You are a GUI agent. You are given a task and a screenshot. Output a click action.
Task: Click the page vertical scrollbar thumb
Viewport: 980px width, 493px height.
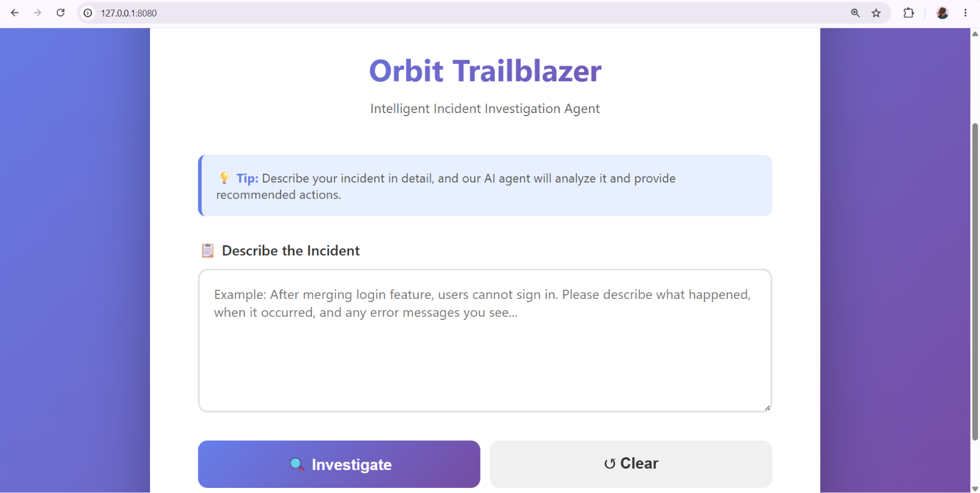tap(974, 281)
